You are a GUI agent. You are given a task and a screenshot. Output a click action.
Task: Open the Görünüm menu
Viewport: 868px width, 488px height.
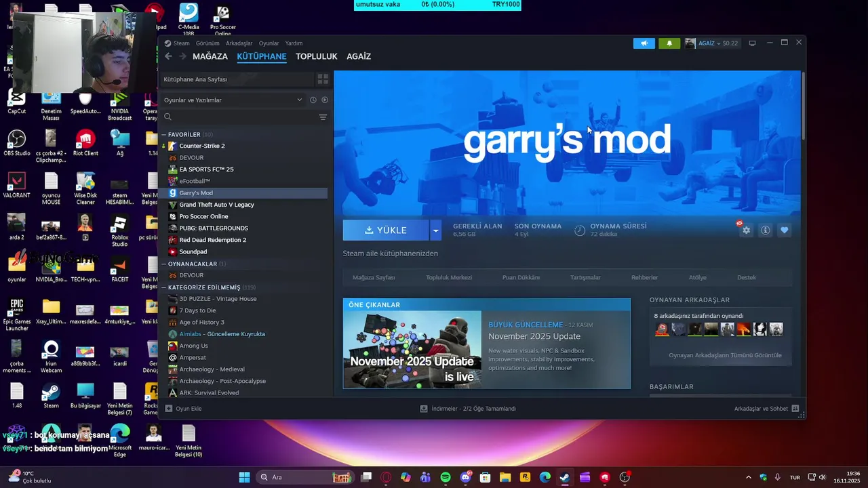208,43
